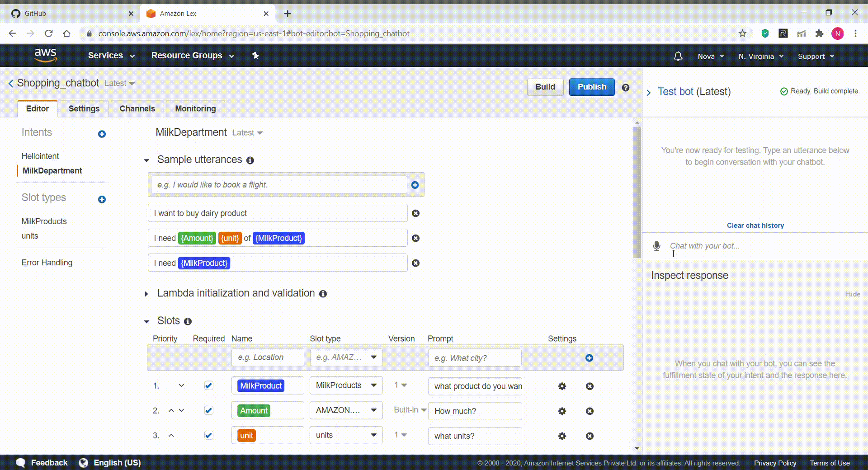Screen dimensions: 868x470
Task: Open AWS notifications bell
Action: [678, 56]
